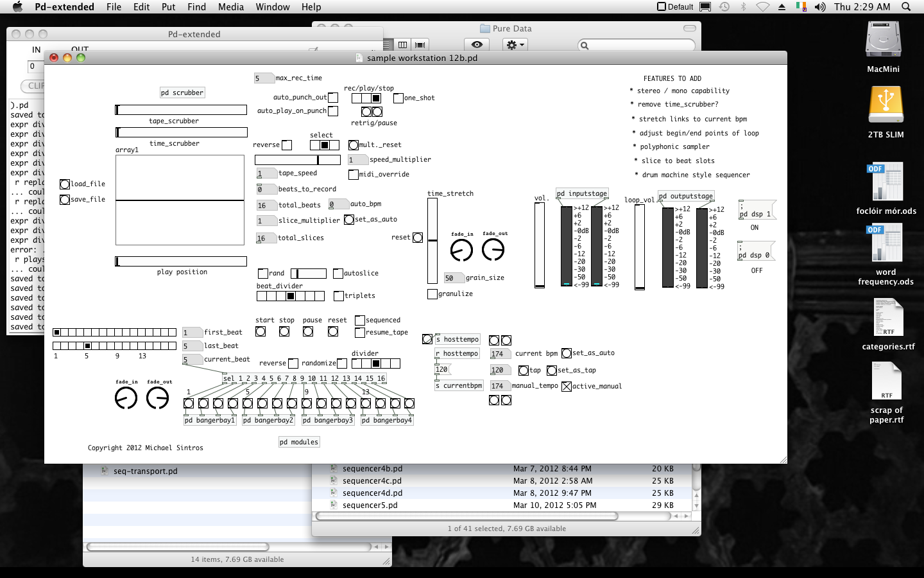Click the grain_size number box
The width and height of the screenshot is (924, 578).
tap(454, 278)
